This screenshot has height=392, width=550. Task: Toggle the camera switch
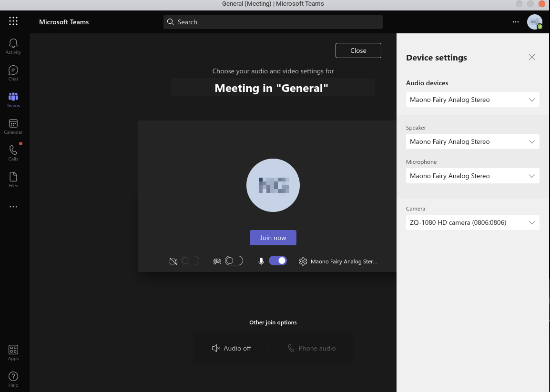[x=190, y=261]
